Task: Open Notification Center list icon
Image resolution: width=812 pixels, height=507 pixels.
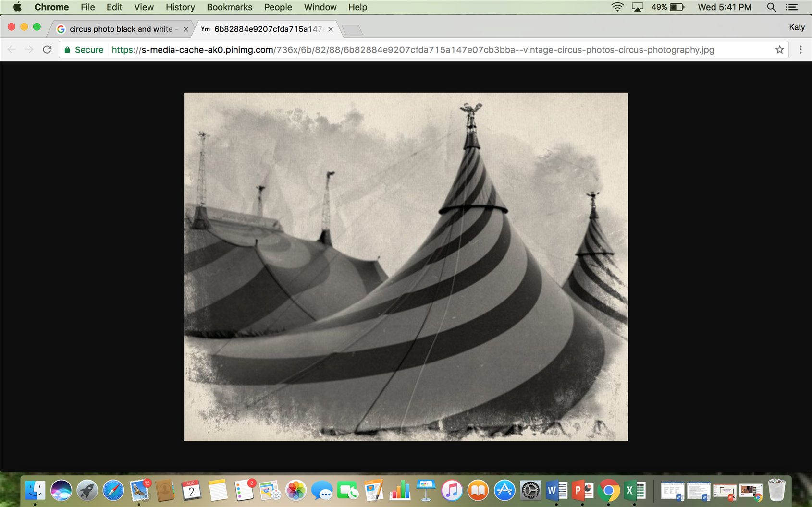Action: [x=791, y=7]
